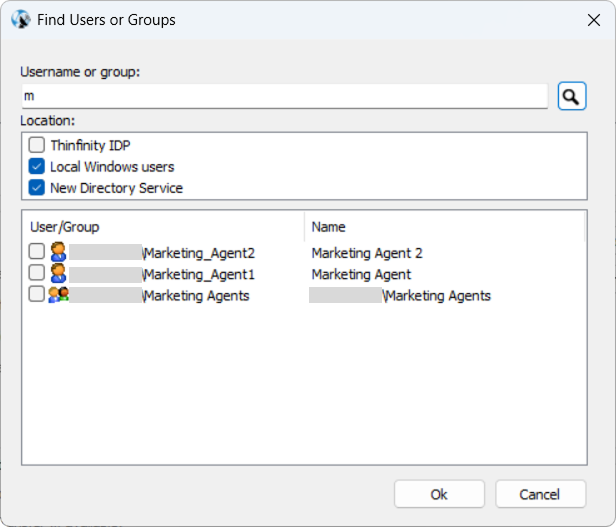Click the Cancel button
616x527 pixels.
click(541, 494)
